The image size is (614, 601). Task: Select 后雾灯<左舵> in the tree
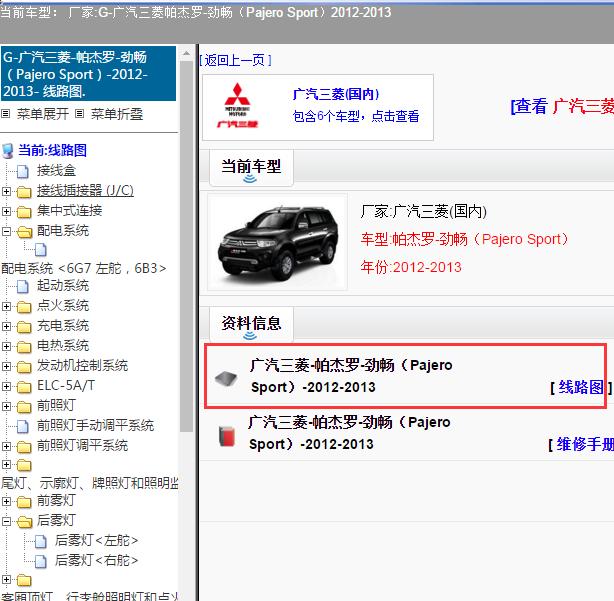click(96, 541)
